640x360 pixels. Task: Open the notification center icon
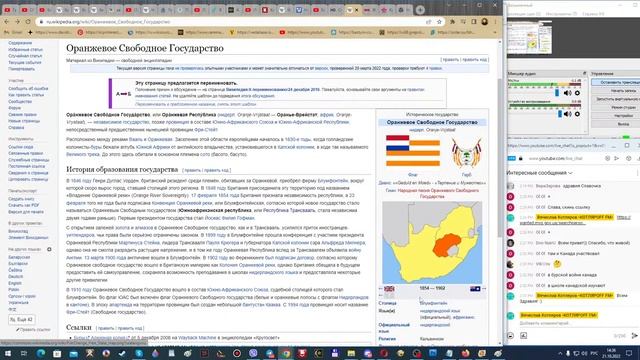[x=629, y=353]
